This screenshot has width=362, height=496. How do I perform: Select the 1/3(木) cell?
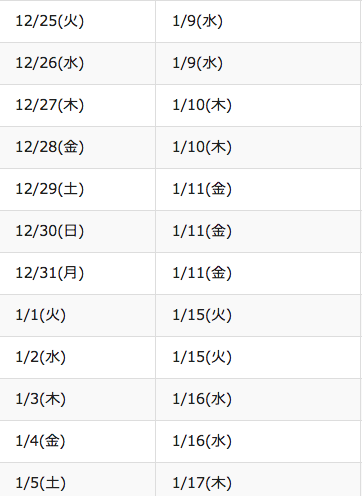77,399
